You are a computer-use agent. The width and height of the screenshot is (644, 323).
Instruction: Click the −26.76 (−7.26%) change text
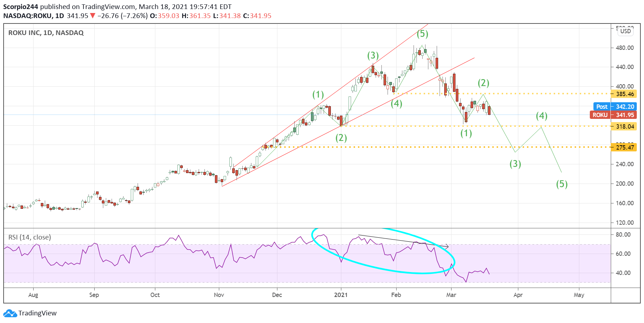tap(122, 16)
